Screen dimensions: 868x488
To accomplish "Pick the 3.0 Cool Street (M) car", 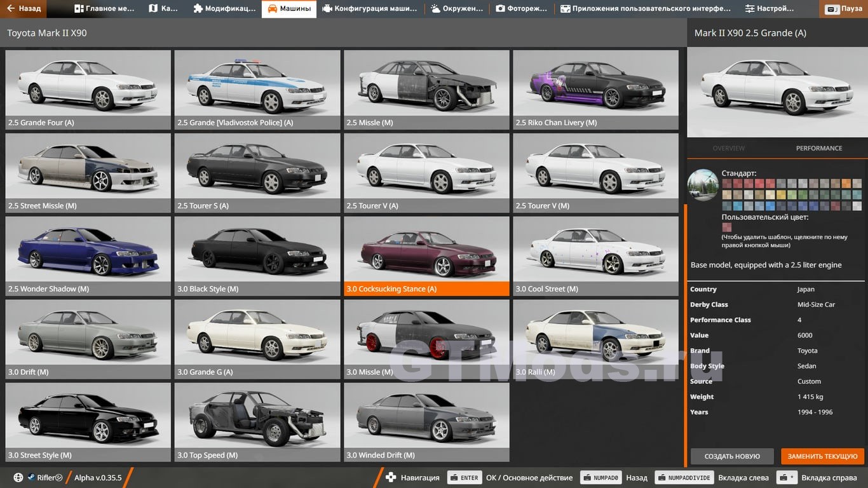I will [596, 256].
